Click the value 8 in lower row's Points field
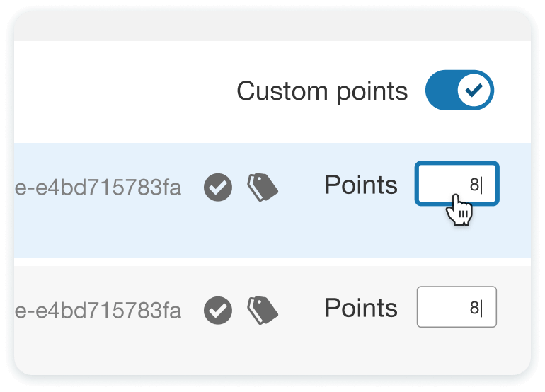The width and height of the screenshot is (545, 392). click(474, 308)
